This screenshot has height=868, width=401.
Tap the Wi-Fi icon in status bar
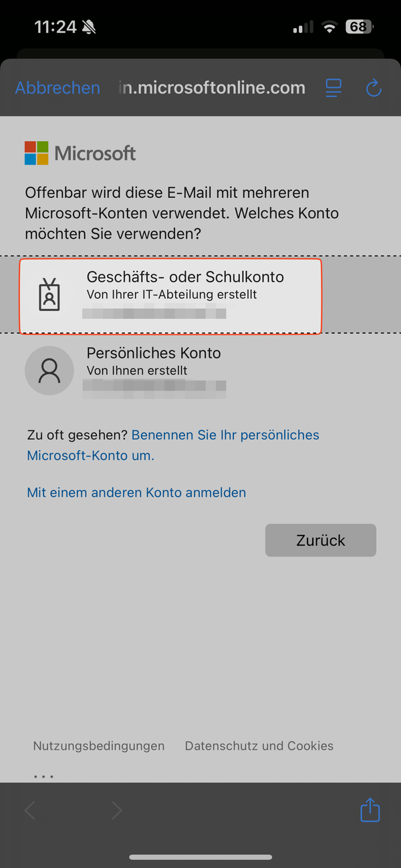(328, 27)
